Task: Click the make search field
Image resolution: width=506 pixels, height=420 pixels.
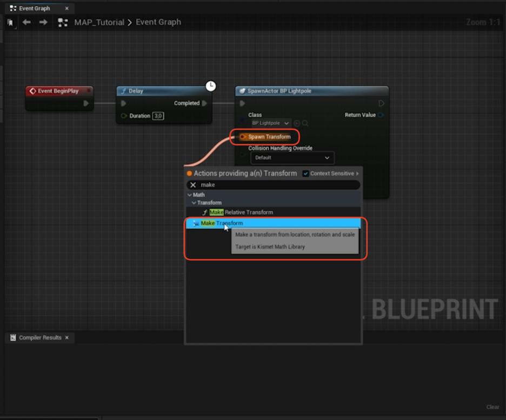Action: (273, 185)
